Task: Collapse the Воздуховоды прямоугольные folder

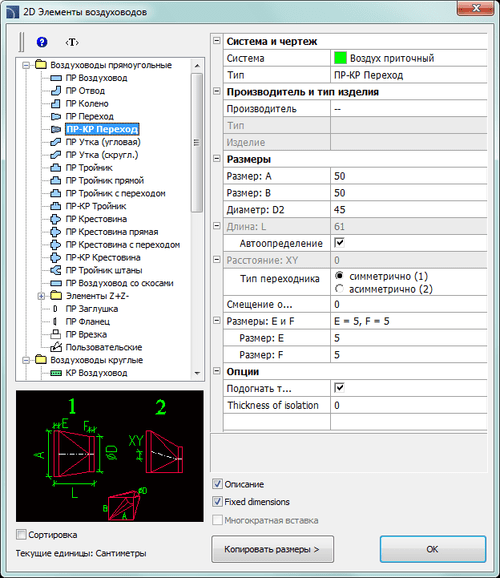Action: coord(26,65)
